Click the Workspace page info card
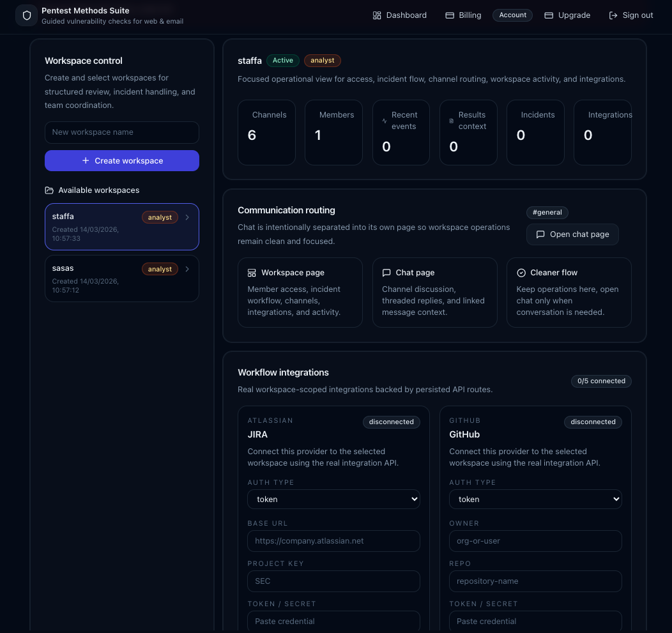Viewport: 672px width, 633px height. point(300,293)
